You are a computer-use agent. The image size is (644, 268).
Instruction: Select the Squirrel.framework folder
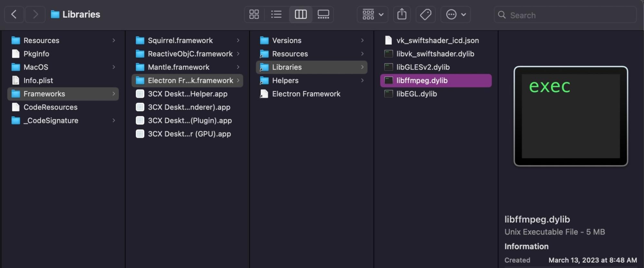[x=180, y=41]
